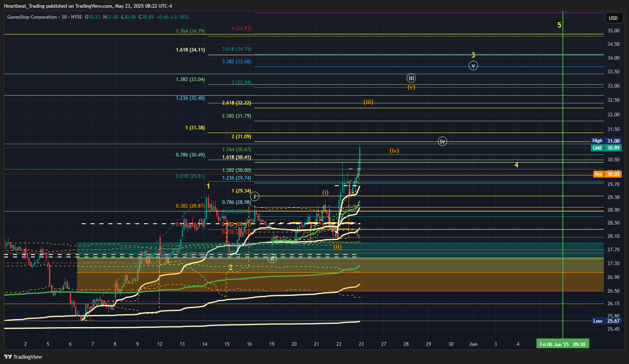Viewport: 629px width, 364px height.
Task: Click the circled white v wave marker
Action: coord(473,65)
